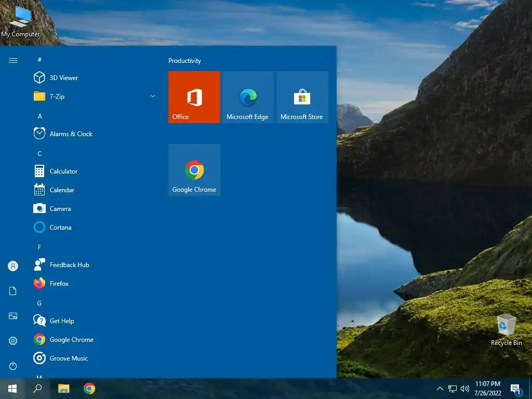532x399 pixels.
Task: Click the Windows Start button
Action: (x=12, y=389)
